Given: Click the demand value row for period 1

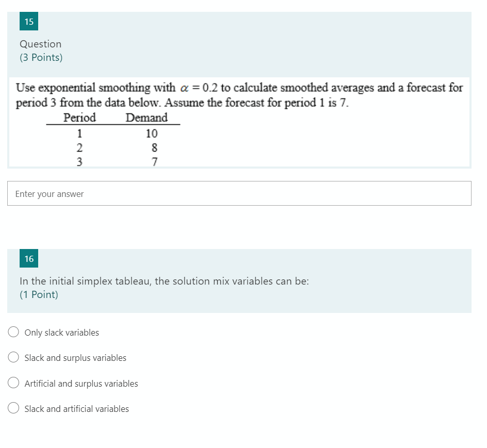Looking at the screenshot, I should (x=115, y=134).
